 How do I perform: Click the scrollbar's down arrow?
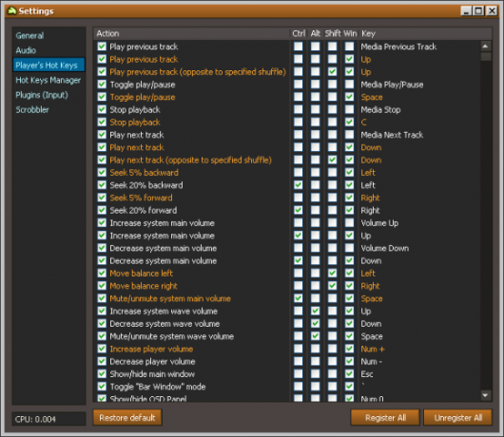click(x=485, y=395)
